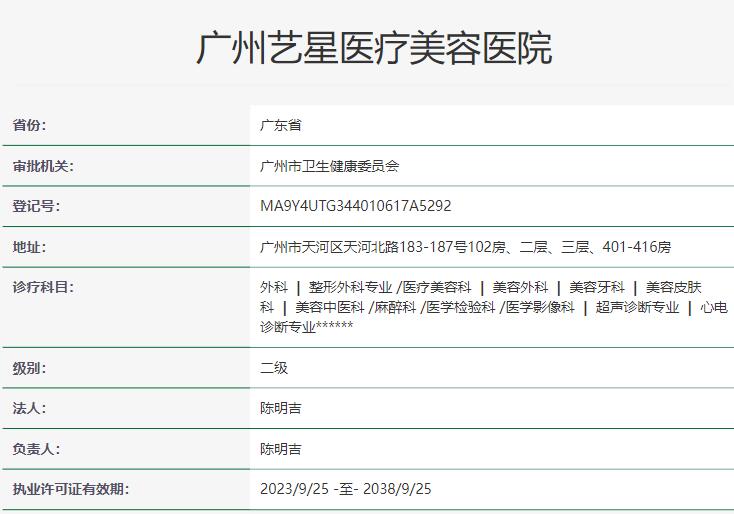This screenshot has height=514, width=734.
Task: Select registration number MA9Y4UTG344010617A5292
Action: coord(355,206)
